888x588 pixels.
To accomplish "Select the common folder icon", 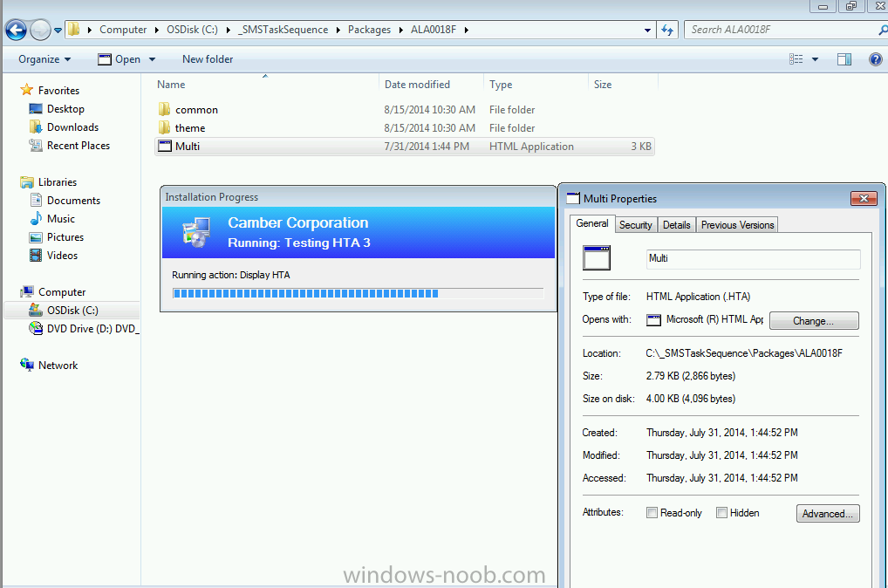I will point(164,109).
